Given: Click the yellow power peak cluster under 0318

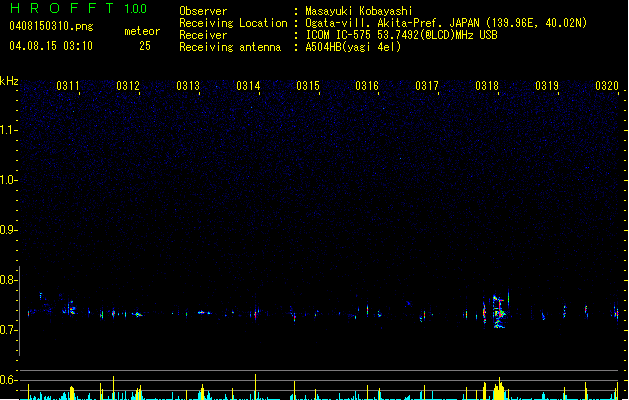Looking at the screenshot, I should 498,390.
